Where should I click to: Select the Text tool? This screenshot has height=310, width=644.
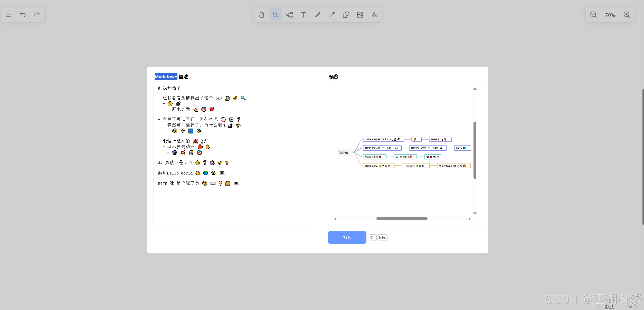coord(304,15)
